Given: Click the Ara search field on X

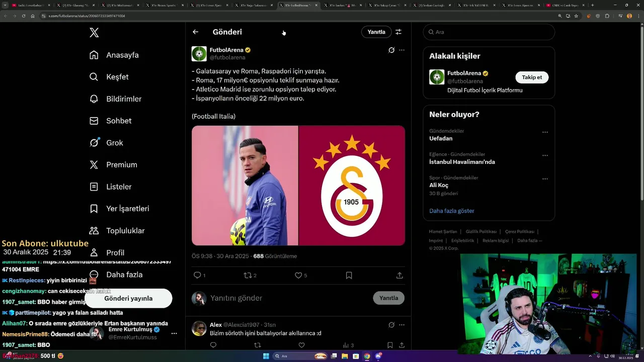Looking at the screenshot, I should 489,32.
